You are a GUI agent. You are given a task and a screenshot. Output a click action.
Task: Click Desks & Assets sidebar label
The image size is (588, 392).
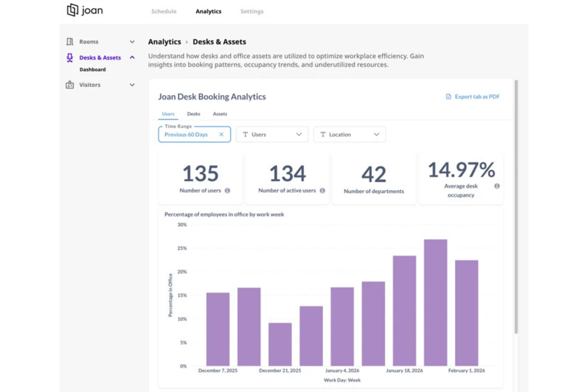(100, 58)
